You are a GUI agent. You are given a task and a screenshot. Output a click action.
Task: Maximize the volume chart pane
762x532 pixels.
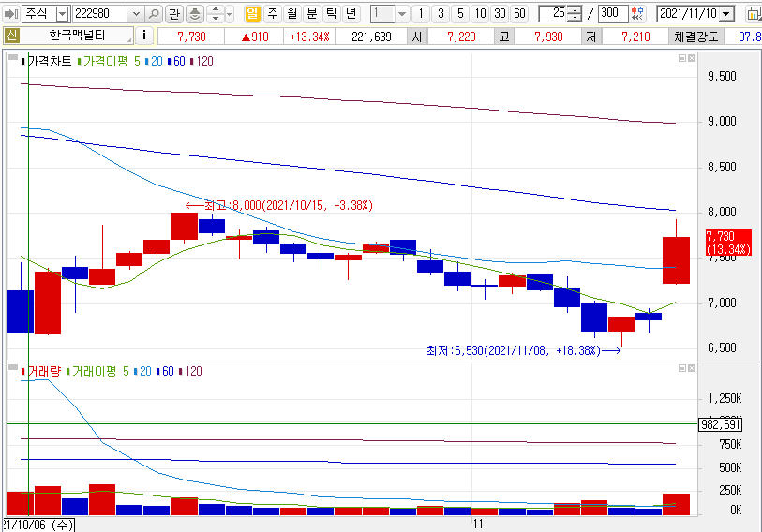click(x=682, y=368)
